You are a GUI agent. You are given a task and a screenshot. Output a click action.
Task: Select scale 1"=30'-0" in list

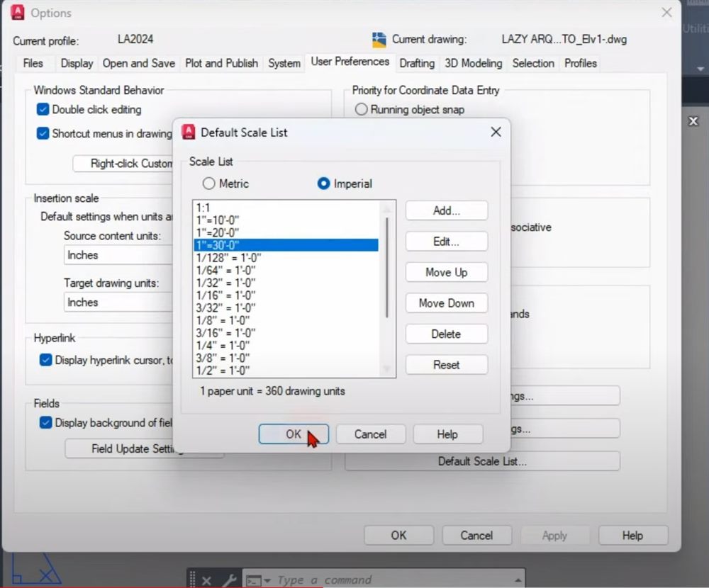(286, 245)
